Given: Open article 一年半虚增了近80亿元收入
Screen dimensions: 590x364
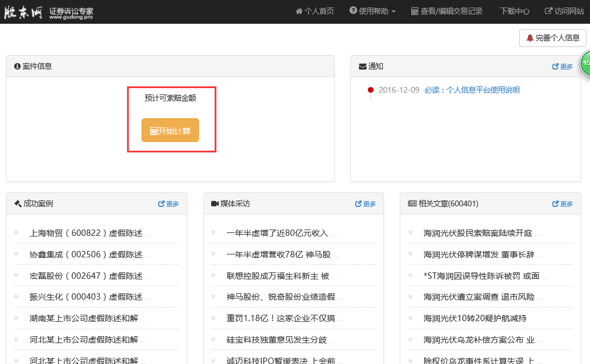Looking at the screenshot, I should click(x=277, y=233).
